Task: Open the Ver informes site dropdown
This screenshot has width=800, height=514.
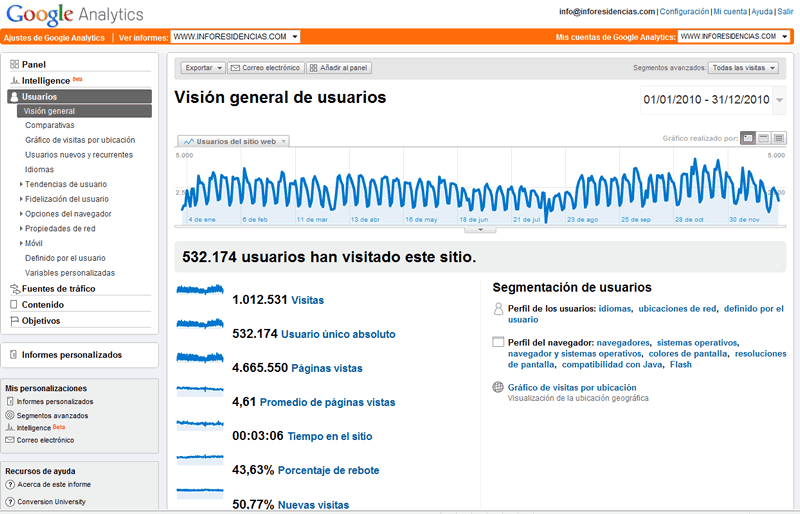Action: click(x=235, y=37)
